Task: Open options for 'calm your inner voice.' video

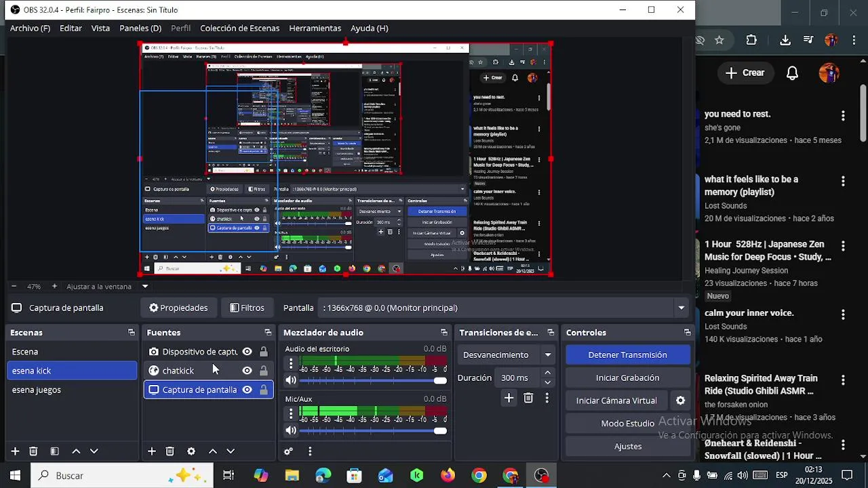Action: [x=843, y=315]
